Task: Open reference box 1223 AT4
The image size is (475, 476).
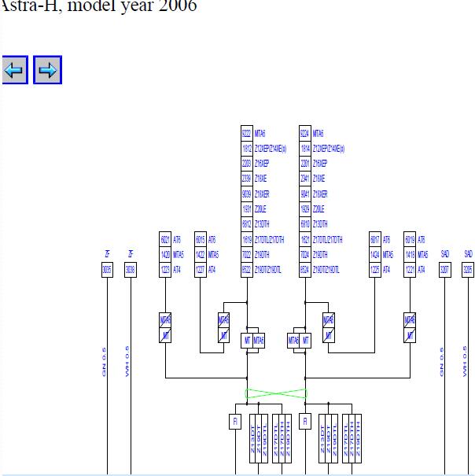Action: coord(165,270)
